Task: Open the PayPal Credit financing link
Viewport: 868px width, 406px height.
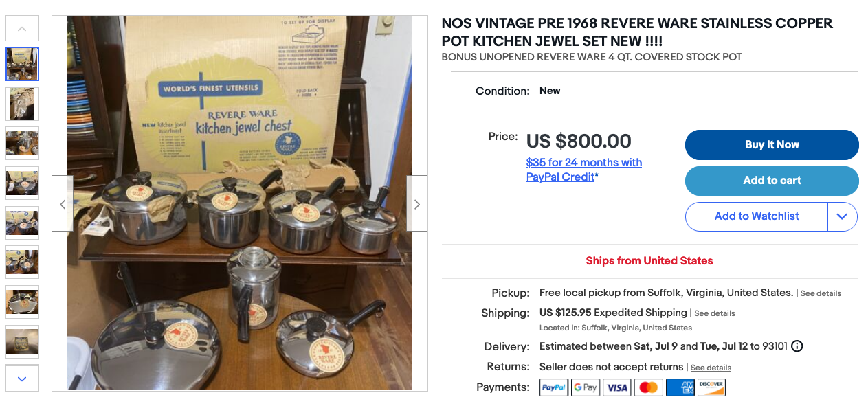Action: click(x=583, y=169)
